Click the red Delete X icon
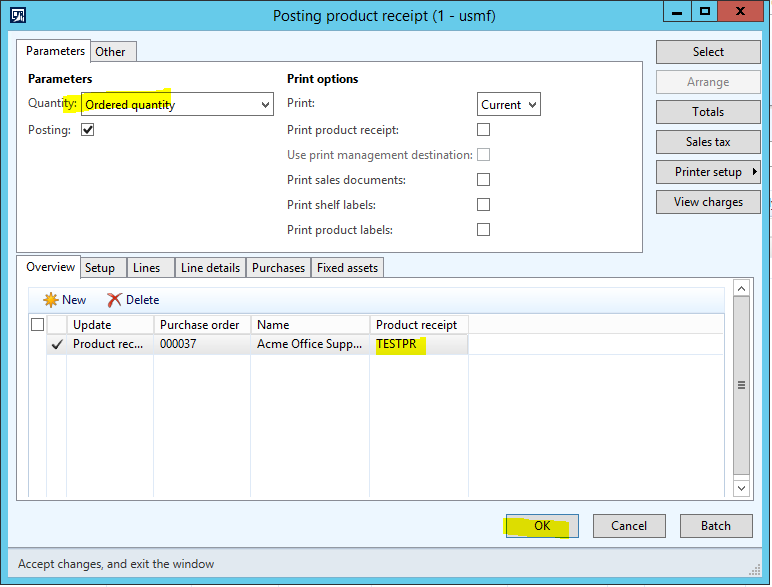 [x=115, y=300]
